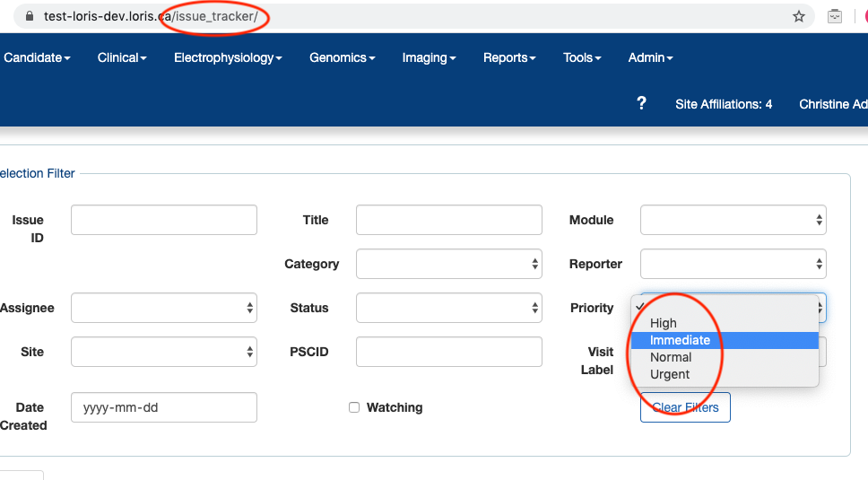Open the Clinical menu

click(122, 57)
